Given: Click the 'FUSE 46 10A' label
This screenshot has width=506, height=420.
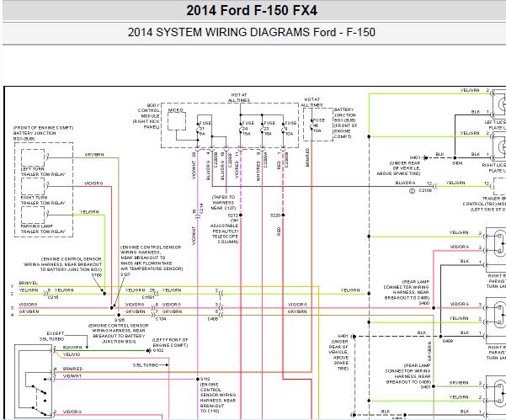Looking at the screenshot, I should [319, 125].
